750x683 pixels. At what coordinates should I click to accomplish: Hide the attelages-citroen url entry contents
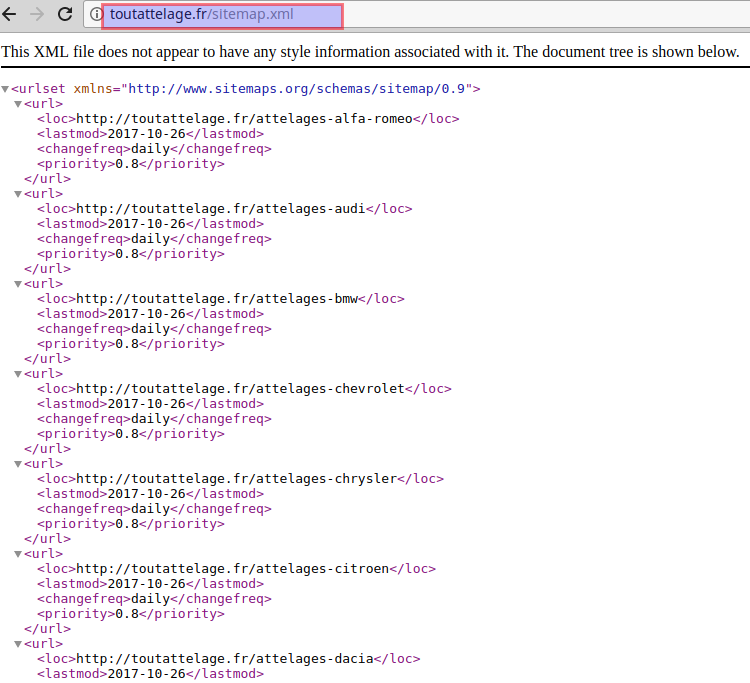tap(18, 554)
